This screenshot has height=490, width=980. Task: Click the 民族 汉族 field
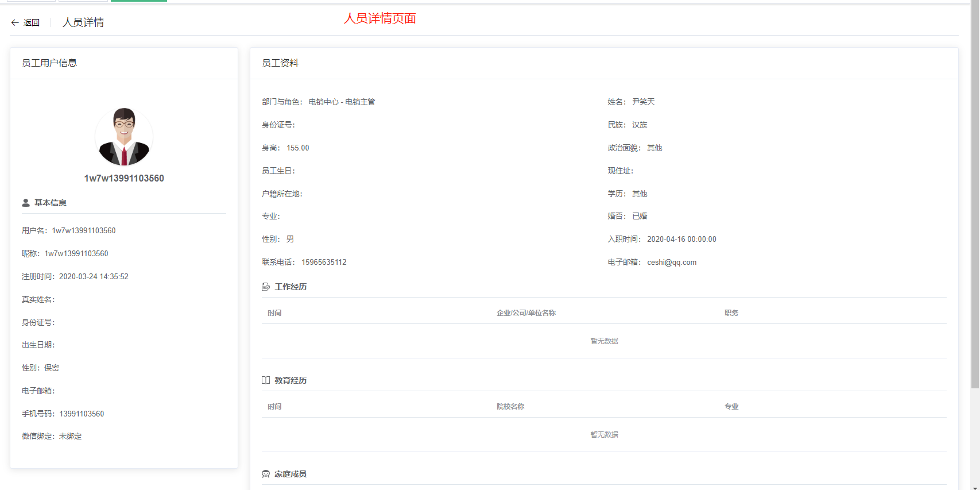(x=627, y=125)
